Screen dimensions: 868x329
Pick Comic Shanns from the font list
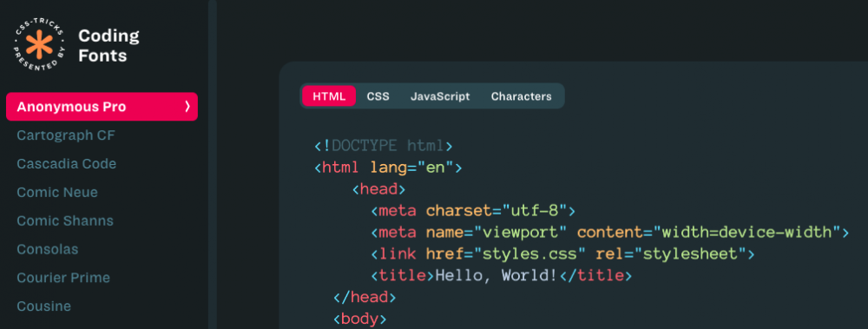click(65, 220)
